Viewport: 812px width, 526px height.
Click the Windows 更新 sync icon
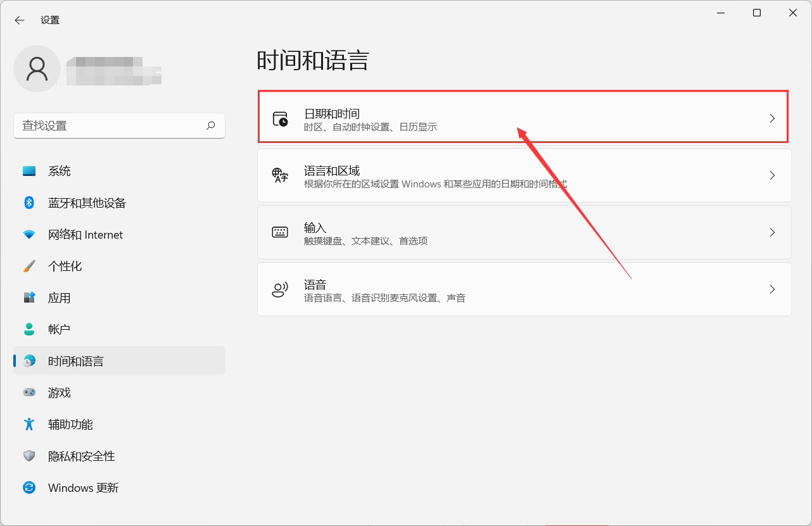pyautogui.click(x=29, y=487)
